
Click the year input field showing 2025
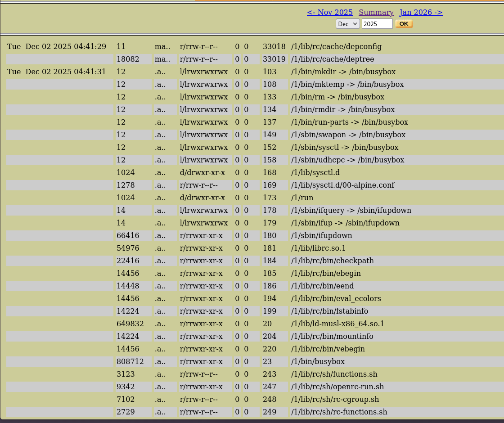coord(377,24)
